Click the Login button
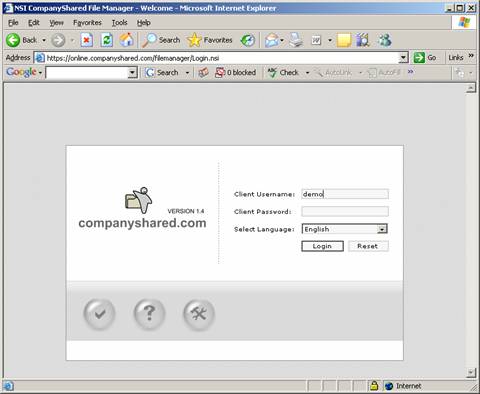480x394 pixels. tap(322, 246)
